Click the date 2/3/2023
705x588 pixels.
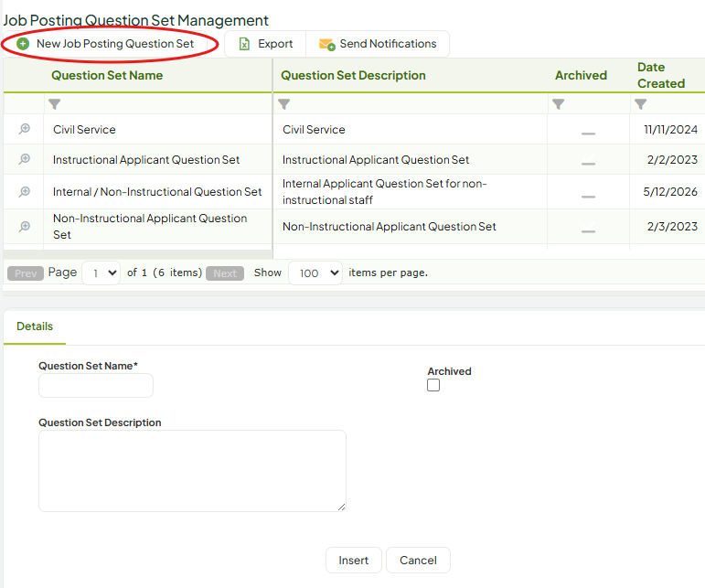[672, 227]
